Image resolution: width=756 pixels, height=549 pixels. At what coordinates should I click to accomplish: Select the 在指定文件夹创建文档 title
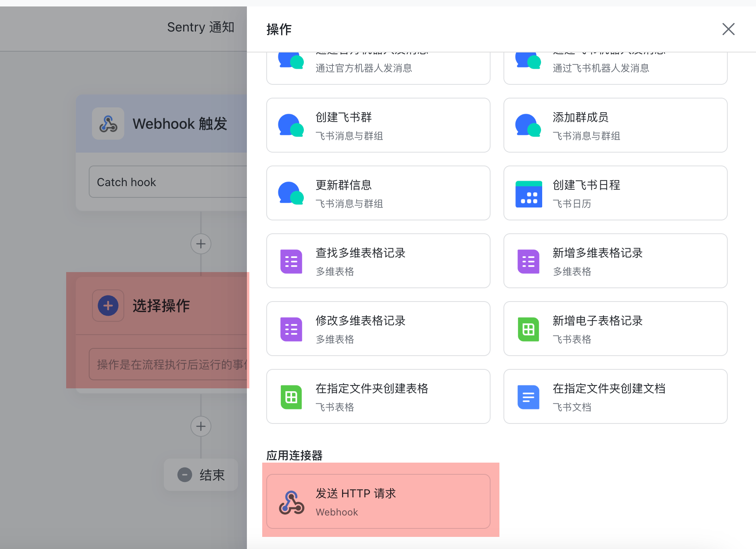pyautogui.click(x=609, y=388)
